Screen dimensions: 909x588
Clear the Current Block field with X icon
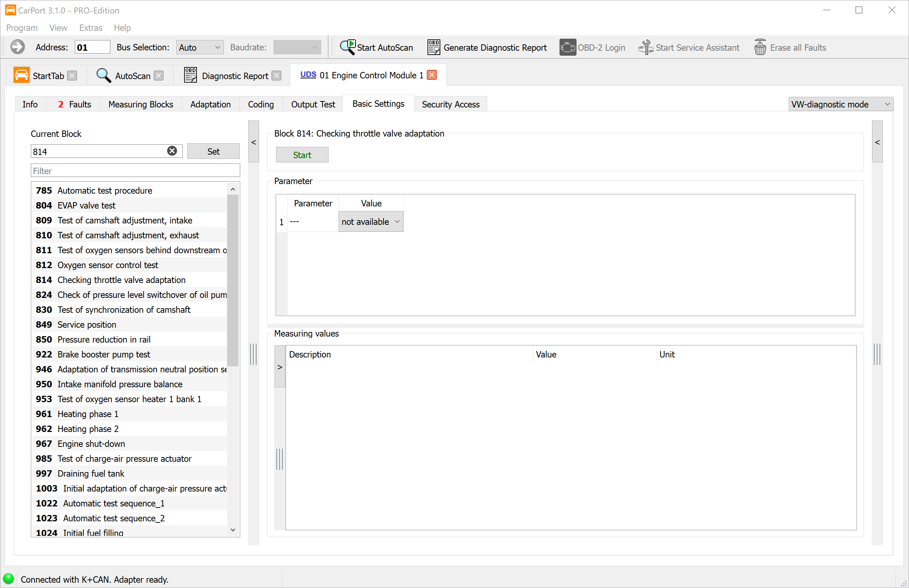(x=172, y=151)
